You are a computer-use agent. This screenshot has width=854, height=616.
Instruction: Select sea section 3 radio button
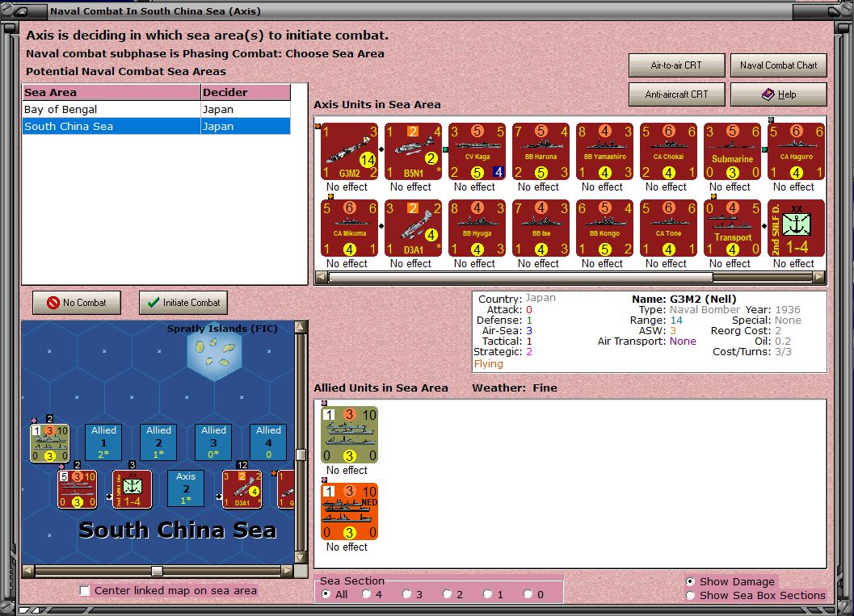406,594
